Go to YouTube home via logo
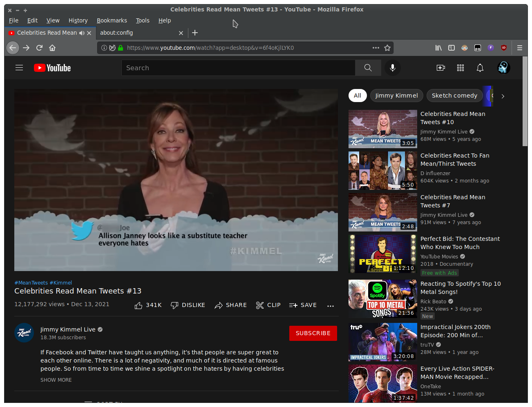Screen dimensions: 532x407 [x=52, y=68]
